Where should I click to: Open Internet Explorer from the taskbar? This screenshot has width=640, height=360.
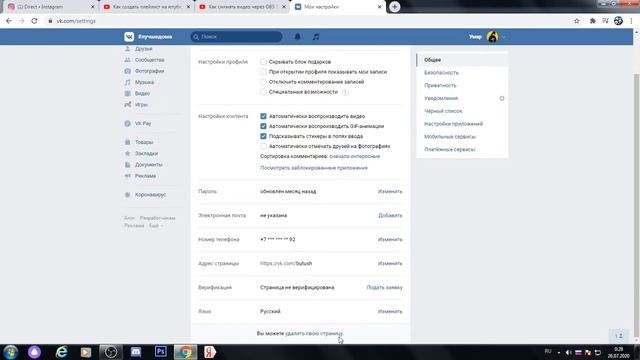pyautogui.click(x=61, y=352)
